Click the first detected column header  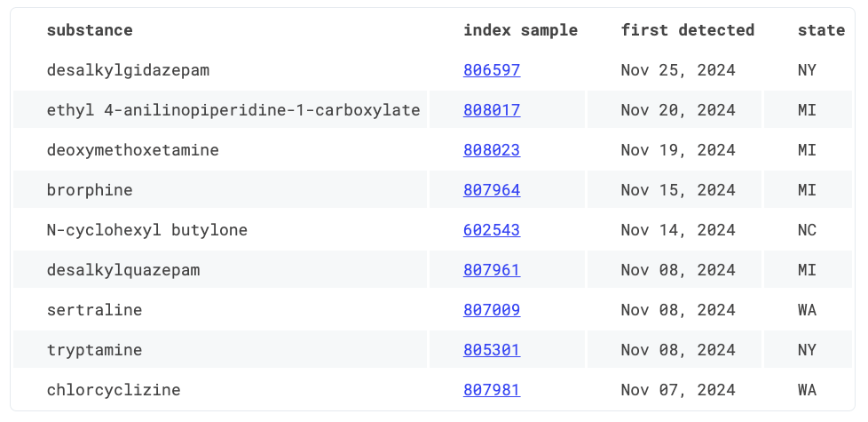tap(688, 30)
